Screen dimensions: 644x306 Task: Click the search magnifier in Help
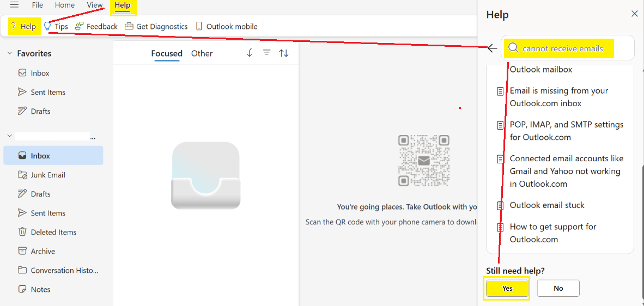[x=513, y=48]
